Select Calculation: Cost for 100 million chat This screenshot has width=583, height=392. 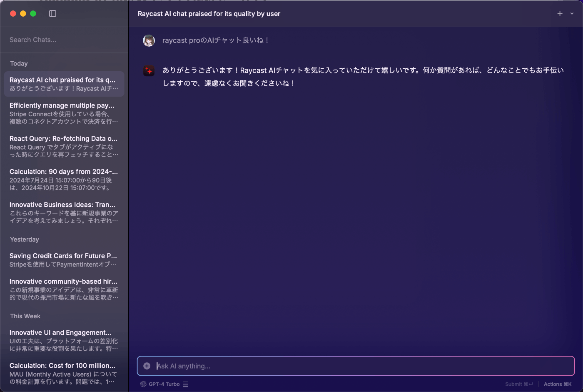click(x=64, y=374)
